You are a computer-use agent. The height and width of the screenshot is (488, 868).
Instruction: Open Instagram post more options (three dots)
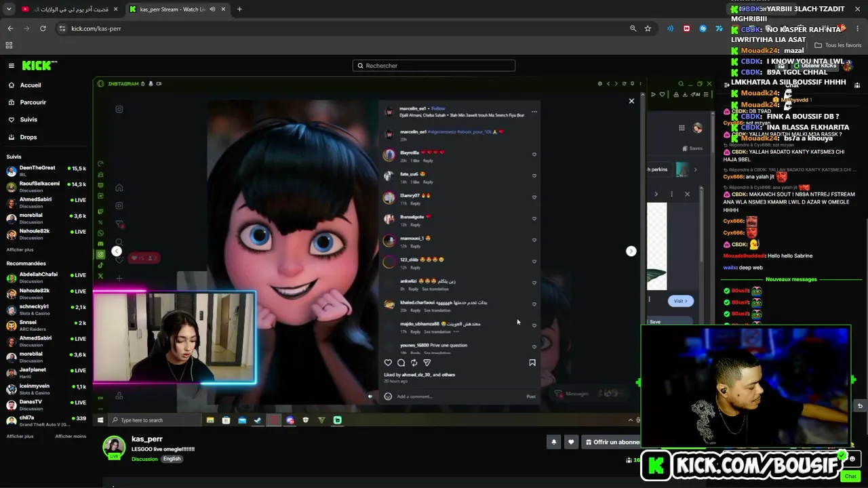point(534,112)
